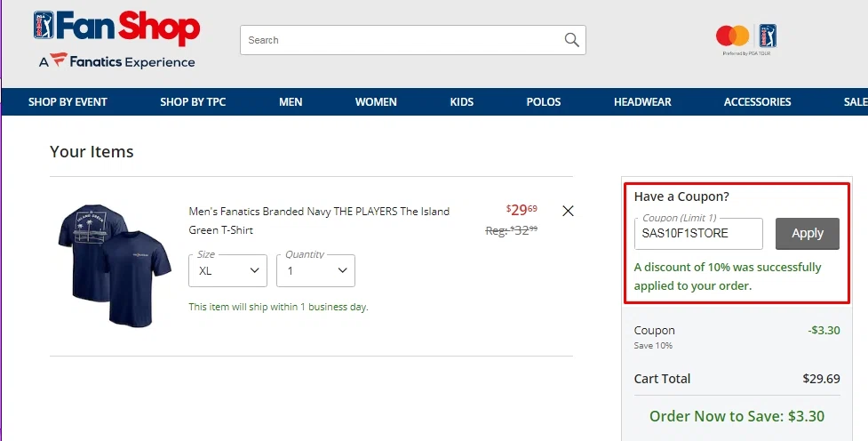Click the sale price $29.69

(522, 210)
